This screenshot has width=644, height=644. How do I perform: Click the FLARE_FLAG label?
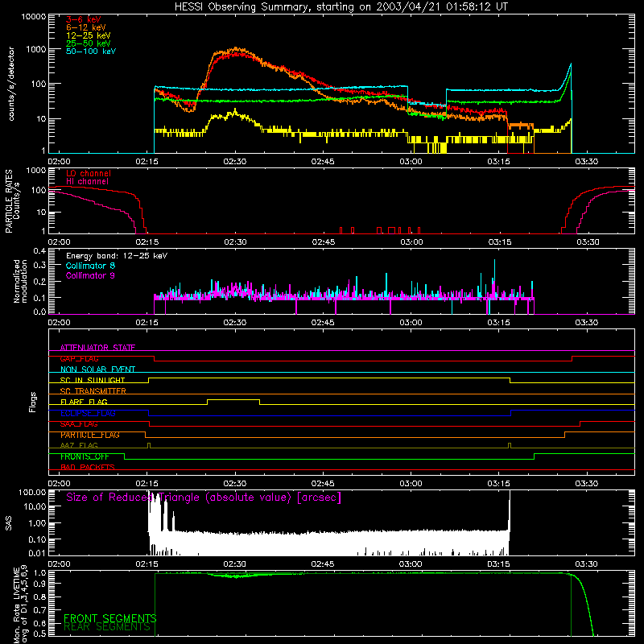(84, 402)
